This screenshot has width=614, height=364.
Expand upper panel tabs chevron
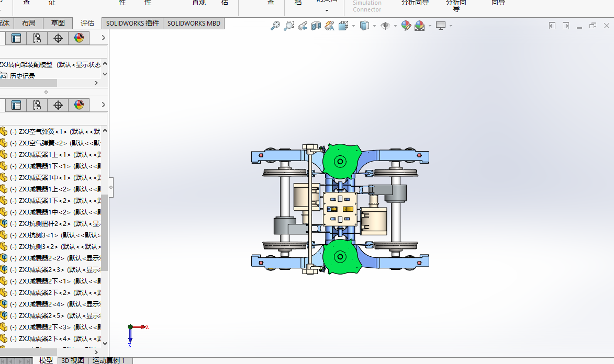103,38
